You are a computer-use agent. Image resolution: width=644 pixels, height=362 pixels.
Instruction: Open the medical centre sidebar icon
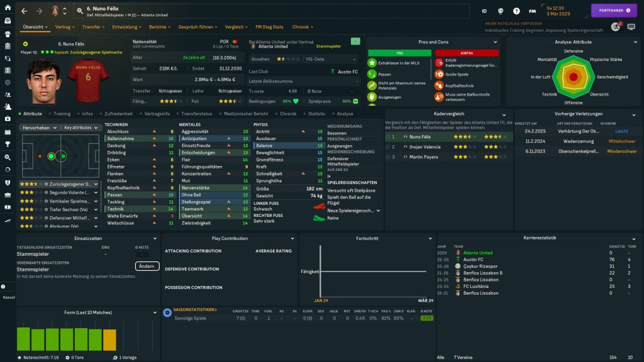pos(8,119)
